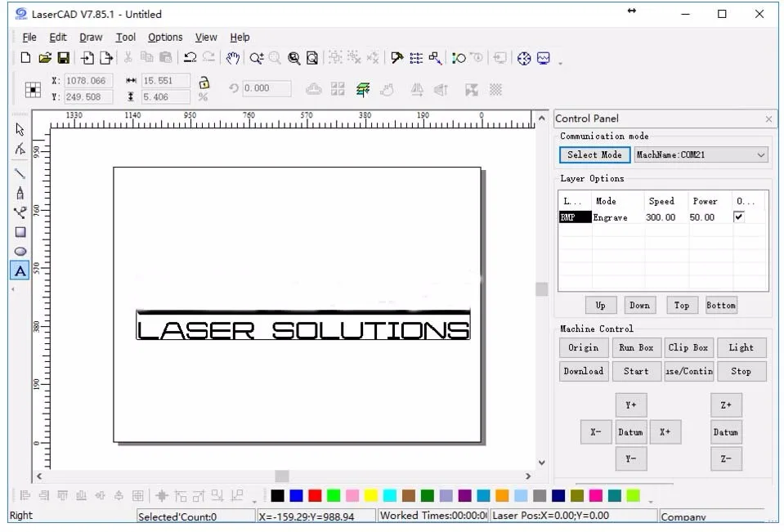
Task: Select the node editing tool
Action: [x=19, y=150]
